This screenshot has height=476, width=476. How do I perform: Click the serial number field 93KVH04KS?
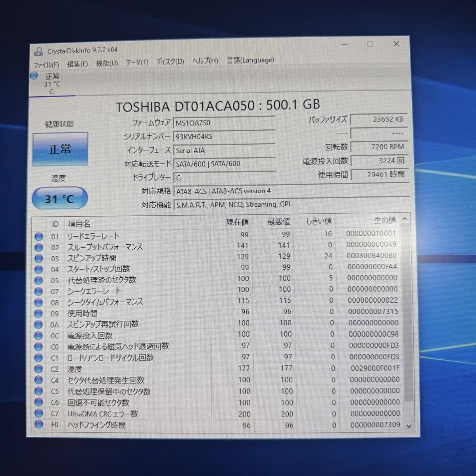(224, 136)
